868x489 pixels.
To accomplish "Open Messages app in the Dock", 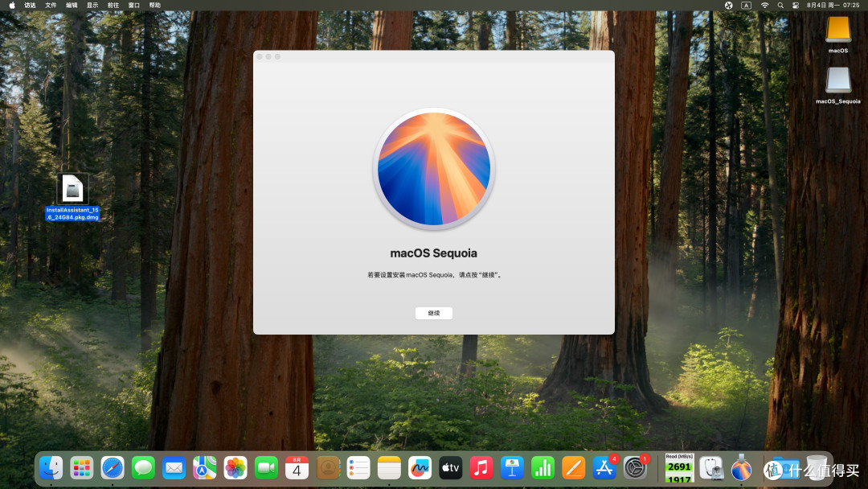I will pyautogui.click(x=143, y=469).
